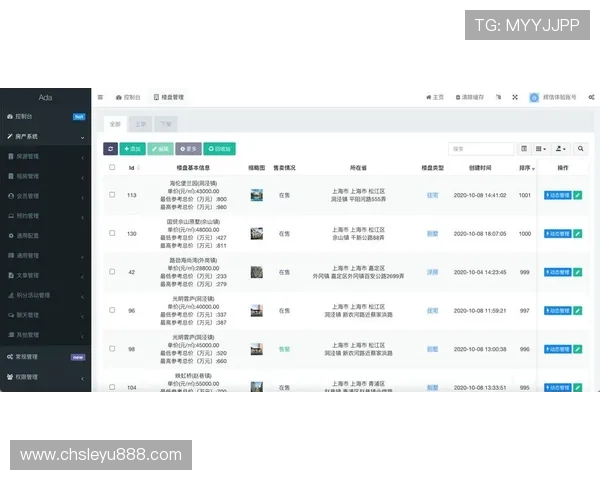Tick the checkbox for row 104
The image size is (600, 480).
pos(112,387)
